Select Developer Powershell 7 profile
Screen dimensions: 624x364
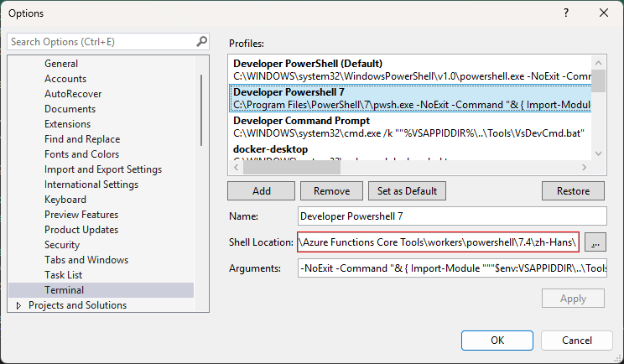click(x=409, y=98)
